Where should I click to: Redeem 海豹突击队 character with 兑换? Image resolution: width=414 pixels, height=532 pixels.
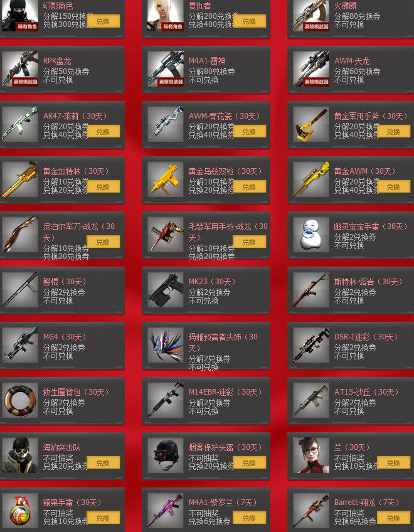103,463
